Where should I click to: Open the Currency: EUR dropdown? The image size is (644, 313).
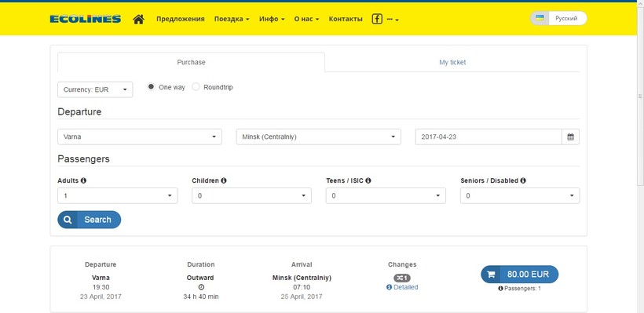tap(95, 90)
